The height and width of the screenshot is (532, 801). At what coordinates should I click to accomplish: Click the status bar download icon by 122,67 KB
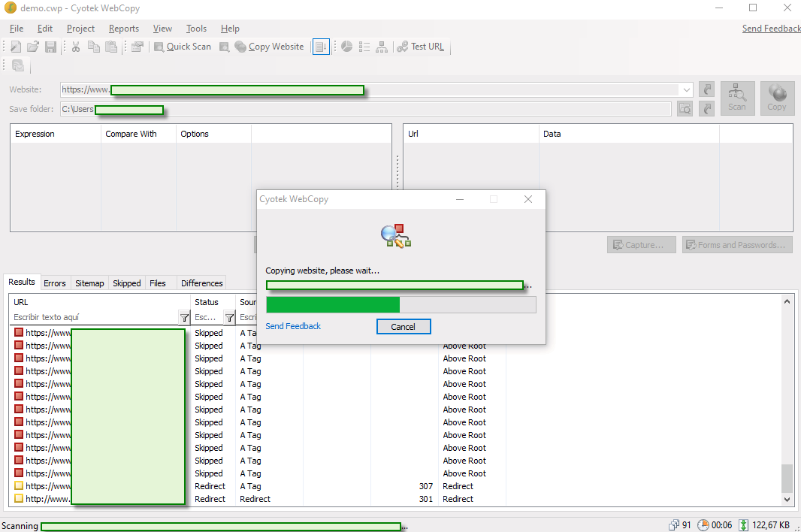pos(744,524)
